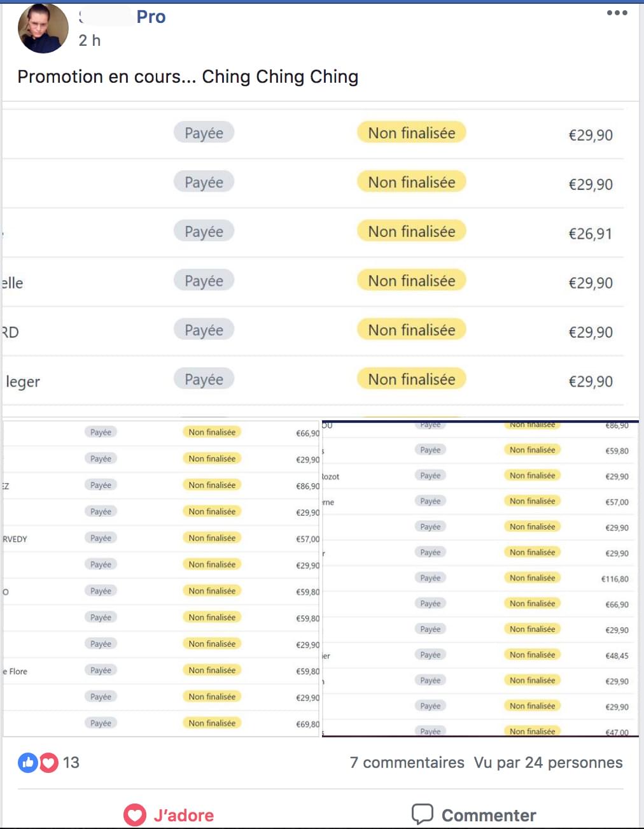The height and width of the screenshot is (829, 644).
Task: Click the post author's profile picture
Action: click(43, 28)
